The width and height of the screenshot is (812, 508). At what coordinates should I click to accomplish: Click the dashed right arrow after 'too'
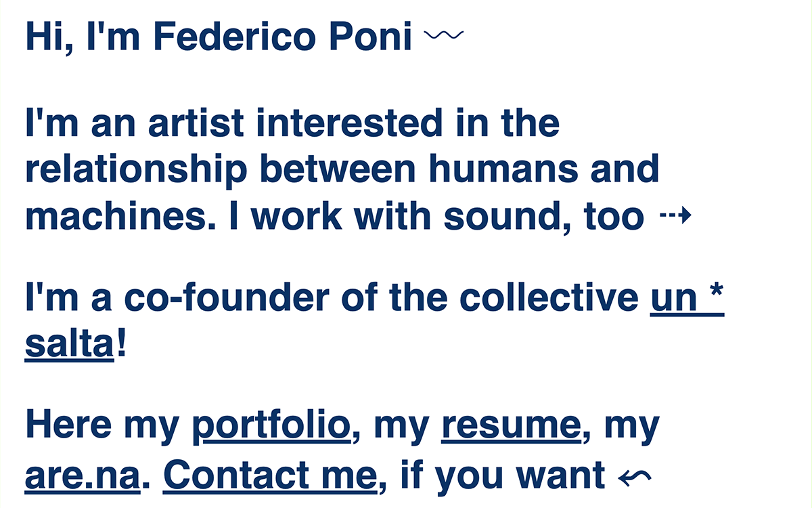675,216
